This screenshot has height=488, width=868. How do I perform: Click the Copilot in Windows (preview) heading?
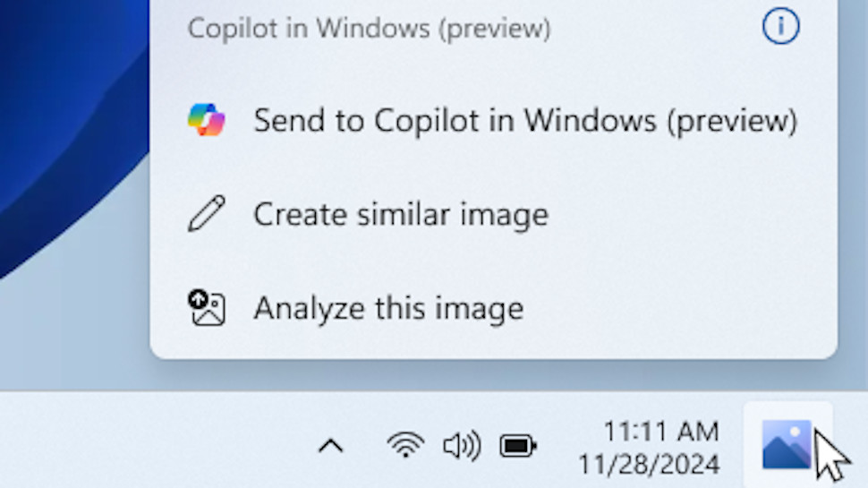click(370, 29)
